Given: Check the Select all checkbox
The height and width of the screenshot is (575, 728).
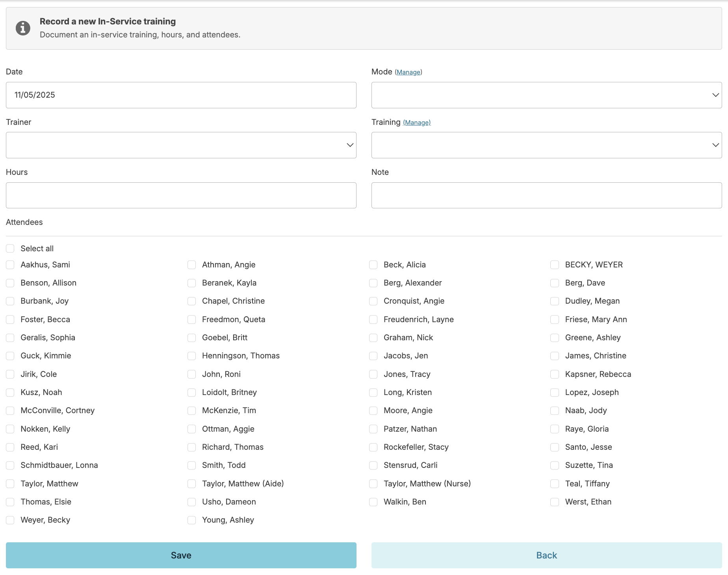Looking at the screenshot, I should pyautogui.click(x=10, y=249).
